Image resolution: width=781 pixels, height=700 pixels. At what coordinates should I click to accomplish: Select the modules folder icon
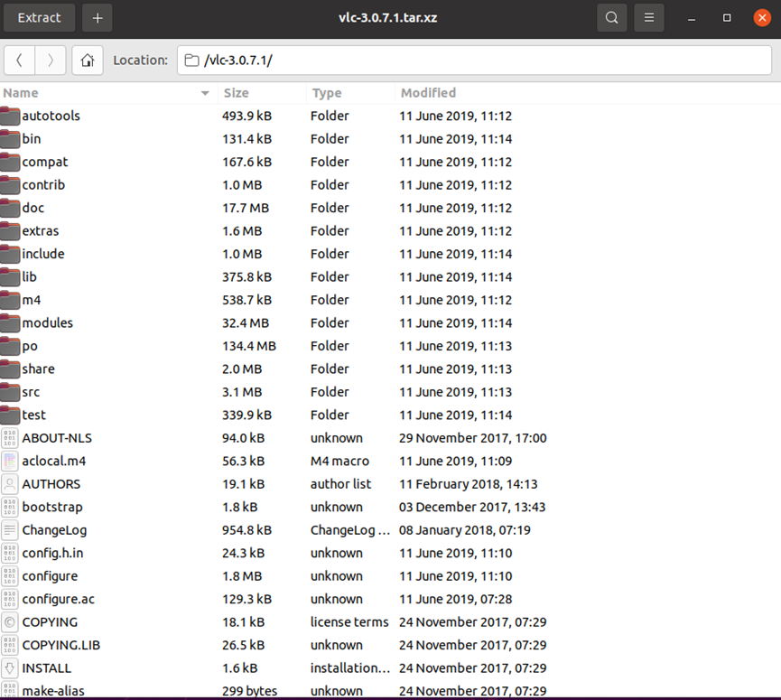10,322
